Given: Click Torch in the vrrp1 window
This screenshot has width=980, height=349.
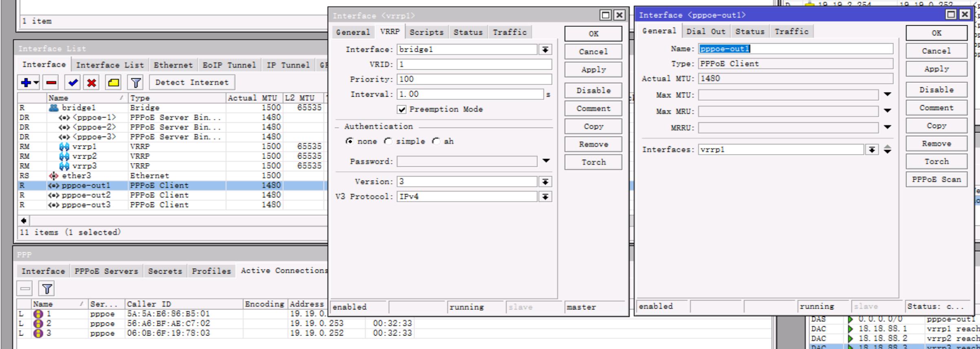Looking at the screenshot, I should pos(593,162).
